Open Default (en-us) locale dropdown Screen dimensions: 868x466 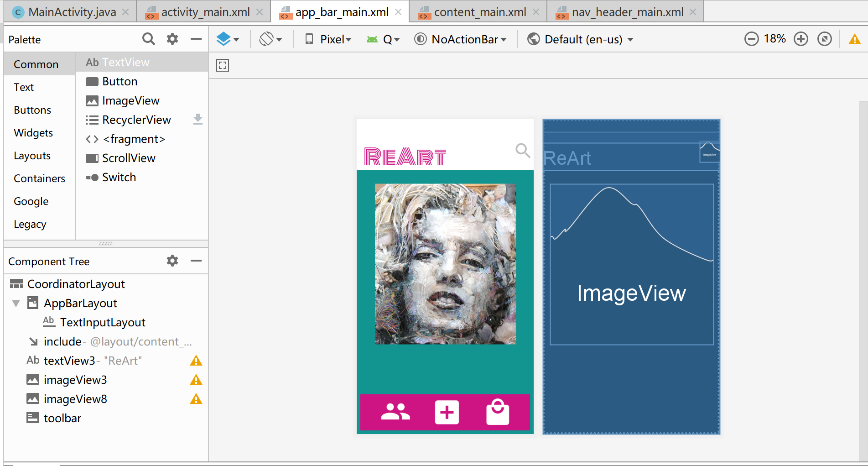[x=580, y=39]
